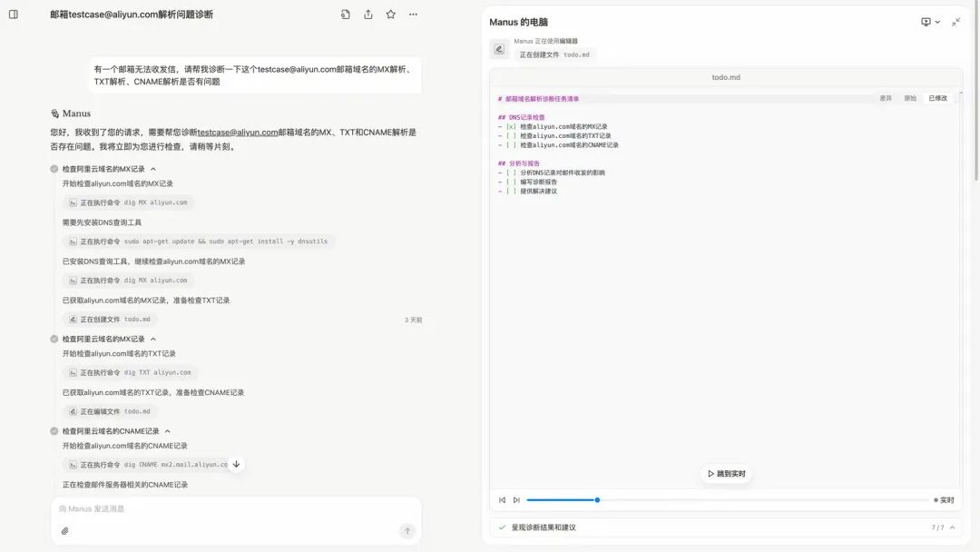Minimize the Manus computer panel
980x552 pixels.
956,22
